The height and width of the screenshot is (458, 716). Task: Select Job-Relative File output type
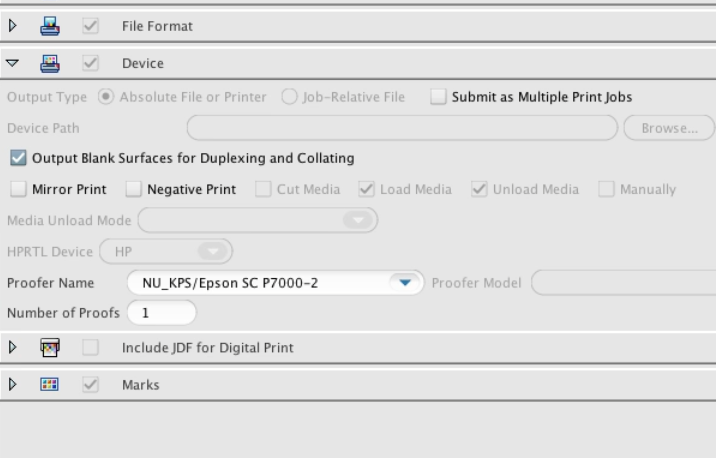[289, 97]
